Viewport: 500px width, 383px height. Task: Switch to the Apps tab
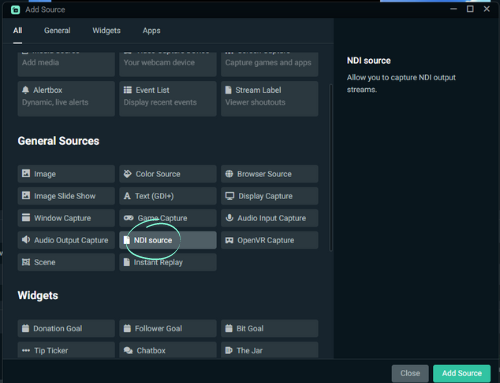click(151, 31)
